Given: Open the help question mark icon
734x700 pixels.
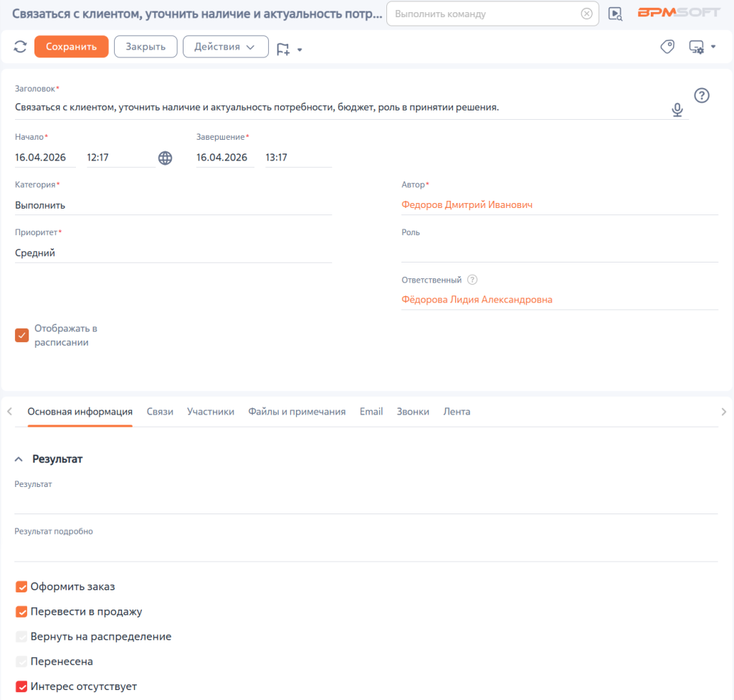Looking at the screenshot, I should pyautogui.click(x=701, y=95).
